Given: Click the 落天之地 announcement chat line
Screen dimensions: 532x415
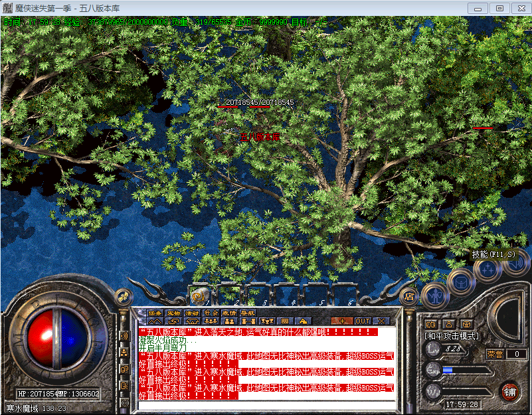Looking at the screenshot, I should click(258, 332).
